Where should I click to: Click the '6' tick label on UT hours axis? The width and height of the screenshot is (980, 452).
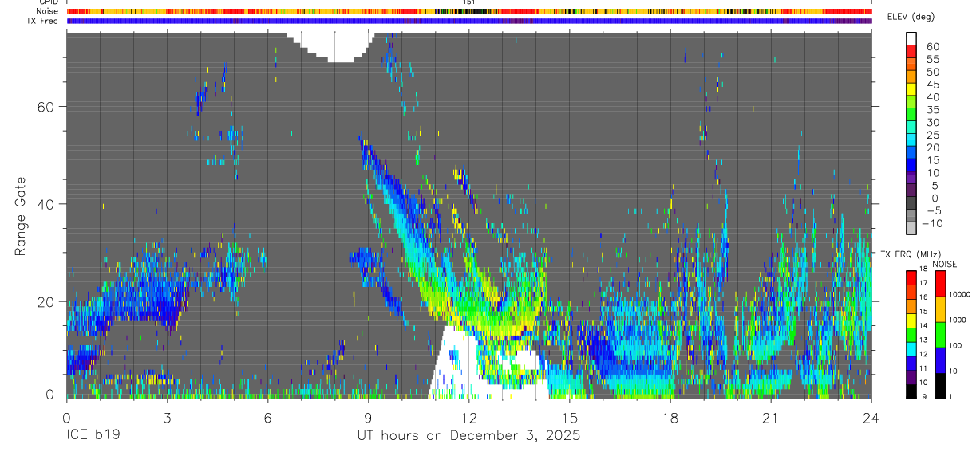(x=267, y=418)
